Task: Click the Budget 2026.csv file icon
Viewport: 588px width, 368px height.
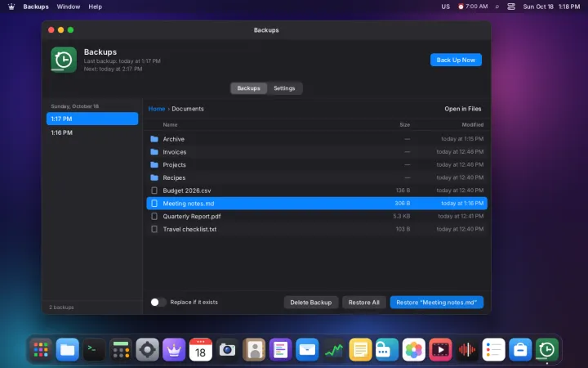Action: pyautogui.click(x=154, y=191)
